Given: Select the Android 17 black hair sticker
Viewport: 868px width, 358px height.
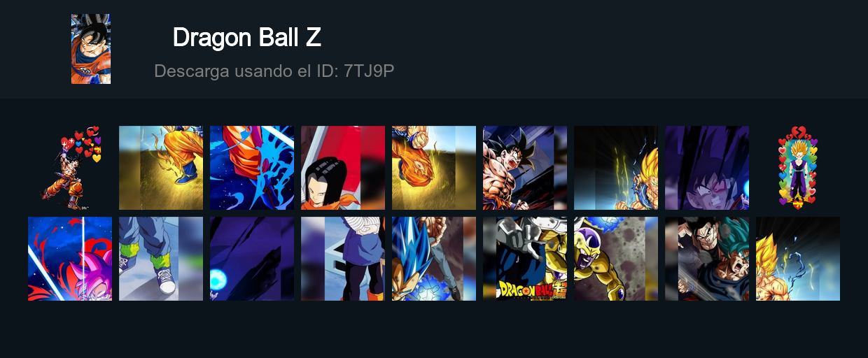Looking at the screenshot, I should [x=343, y=168].
